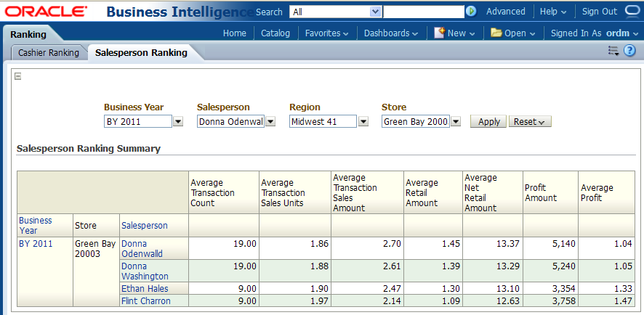644x315 pixels.
Task: Click the blue help question mark icon
Action: coord(629,51)
